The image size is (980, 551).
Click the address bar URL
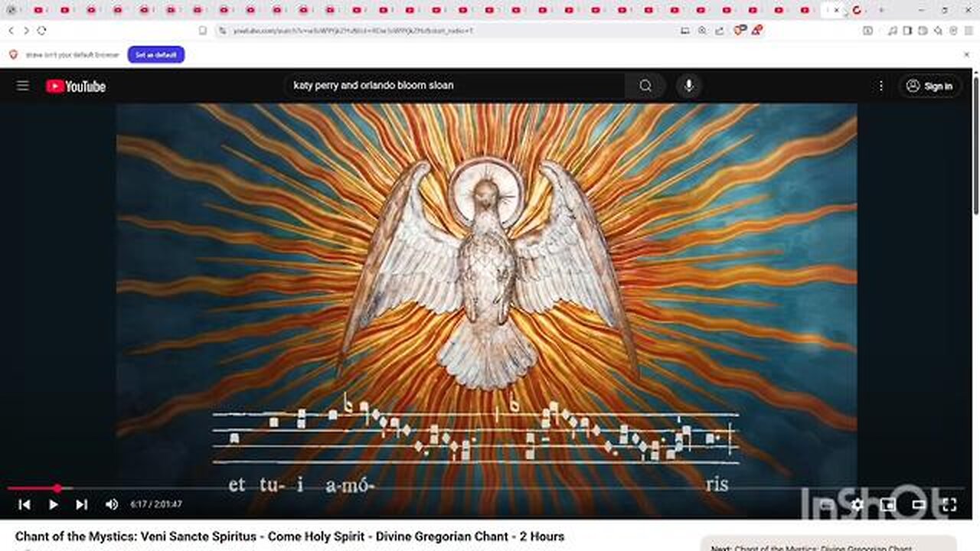tap(352, 31)
